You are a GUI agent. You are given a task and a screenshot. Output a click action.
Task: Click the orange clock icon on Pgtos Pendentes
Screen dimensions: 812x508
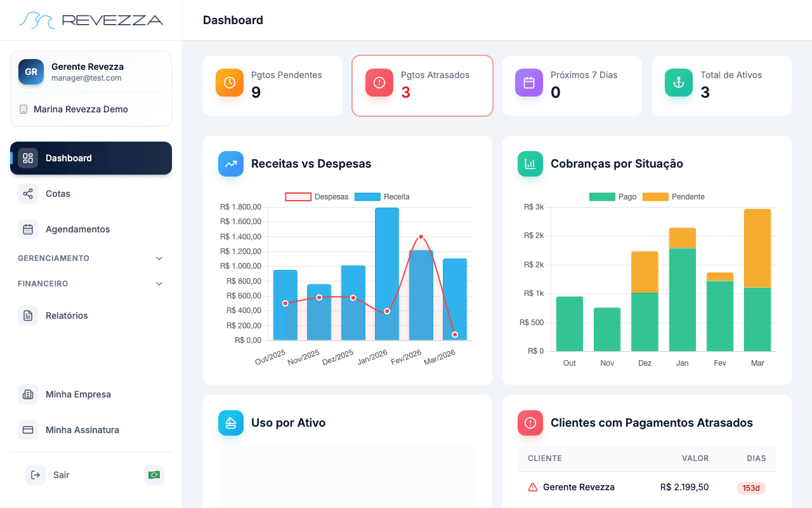point(230,83)
